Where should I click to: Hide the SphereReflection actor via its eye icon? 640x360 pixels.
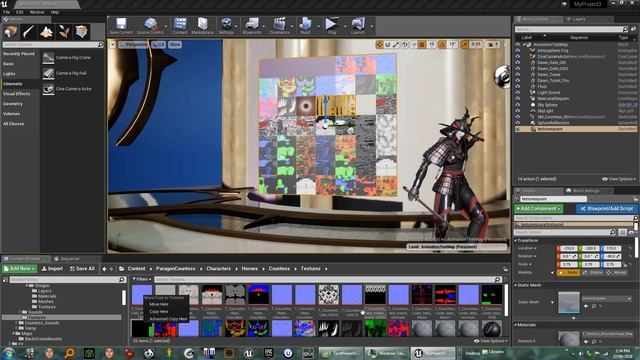point(518,122)
